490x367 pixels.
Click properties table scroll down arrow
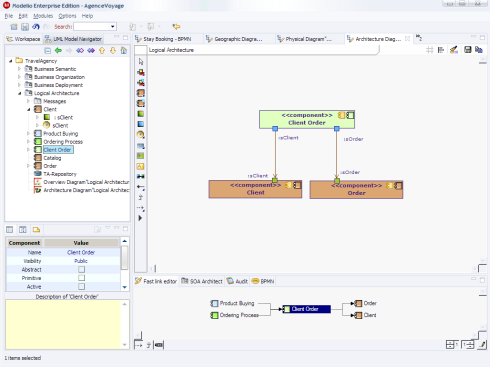click(125, 287)
